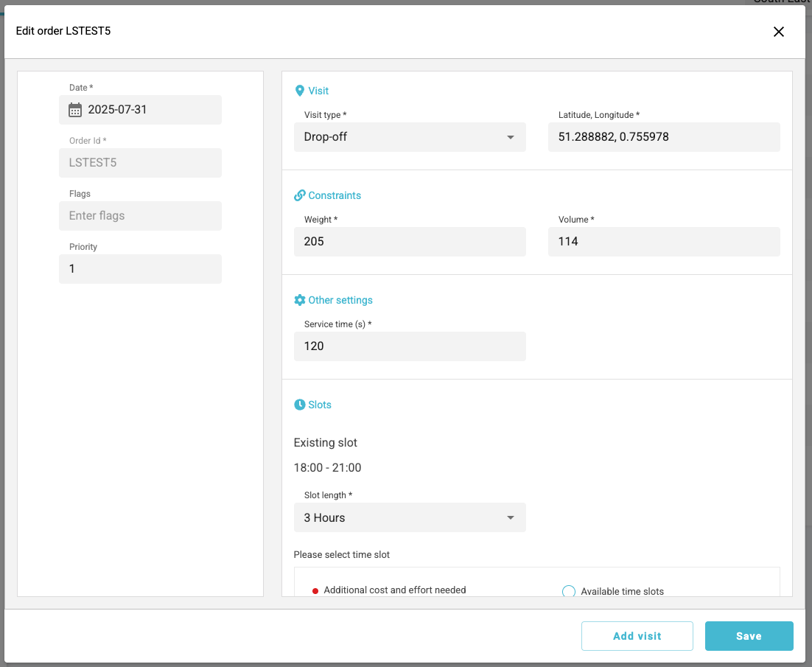Image resolution: width=812 pixels, height=667 pixels.
Task: Open the Visit type dropdown
Action: pos(409,137)
